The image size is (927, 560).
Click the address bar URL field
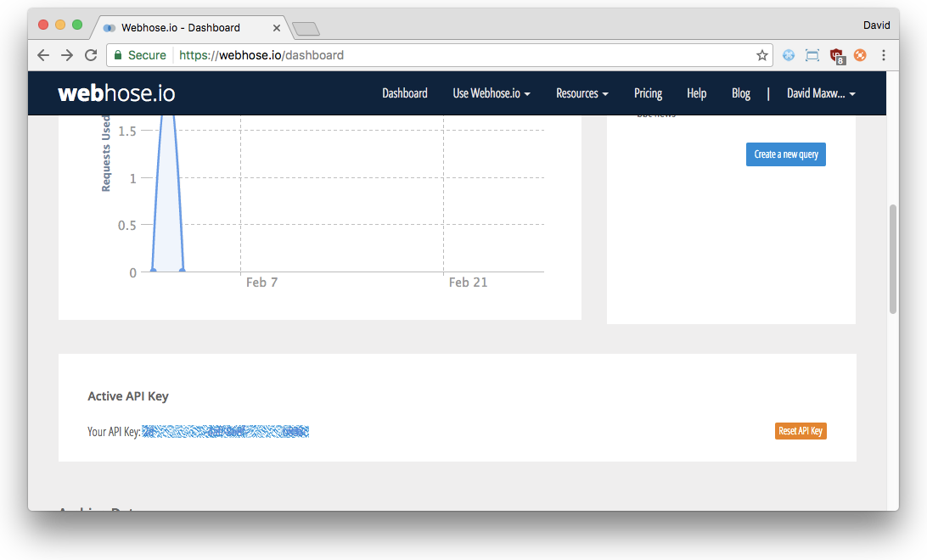(437, 55)
